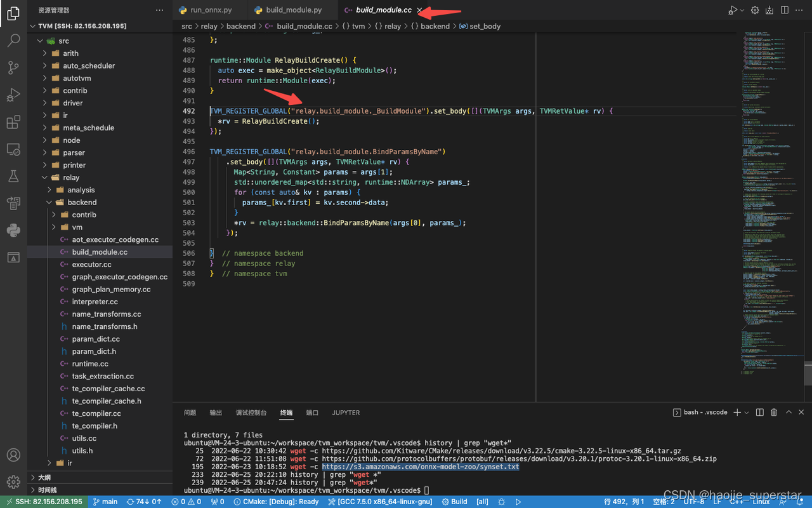Open the amazonaws synset.txt link in terminal
This screenshot has height=508, width=812.
(x=420, y=467)
